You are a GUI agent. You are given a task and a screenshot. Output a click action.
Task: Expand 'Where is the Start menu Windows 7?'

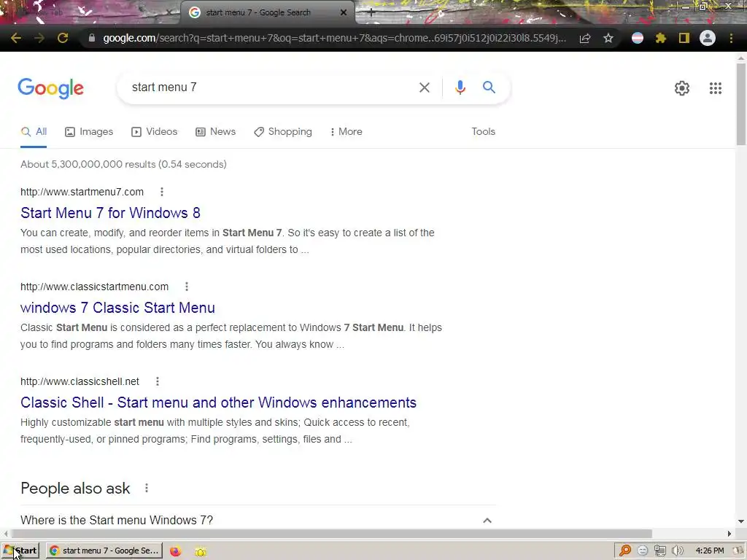[x=258, y=520]
